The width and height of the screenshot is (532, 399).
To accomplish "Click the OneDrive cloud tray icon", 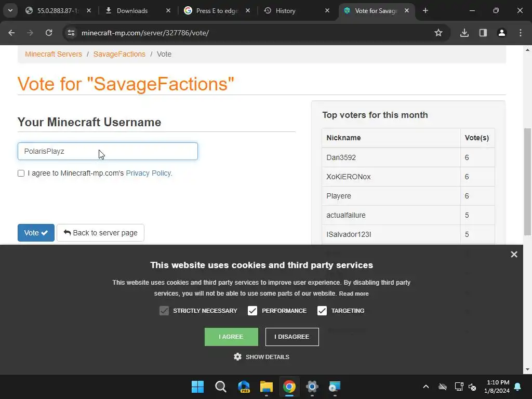I will 443,387.
